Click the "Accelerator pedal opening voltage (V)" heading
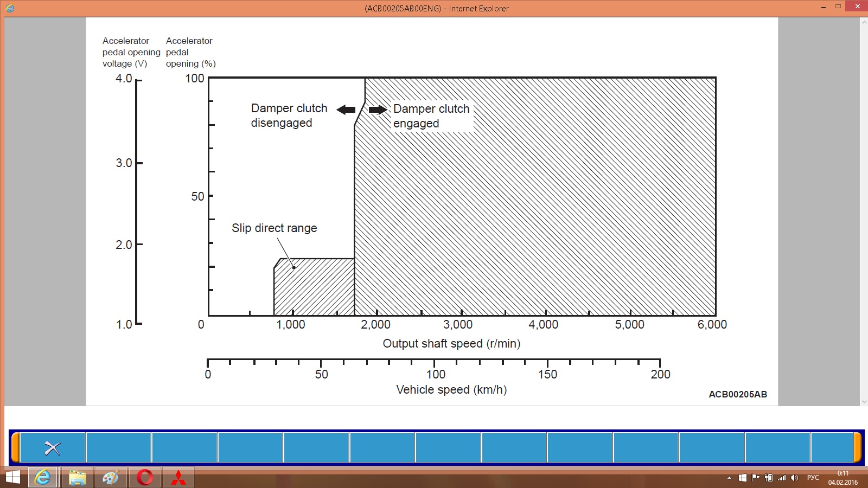Viewport: 868px width, 488px height. tap(131, 52)
